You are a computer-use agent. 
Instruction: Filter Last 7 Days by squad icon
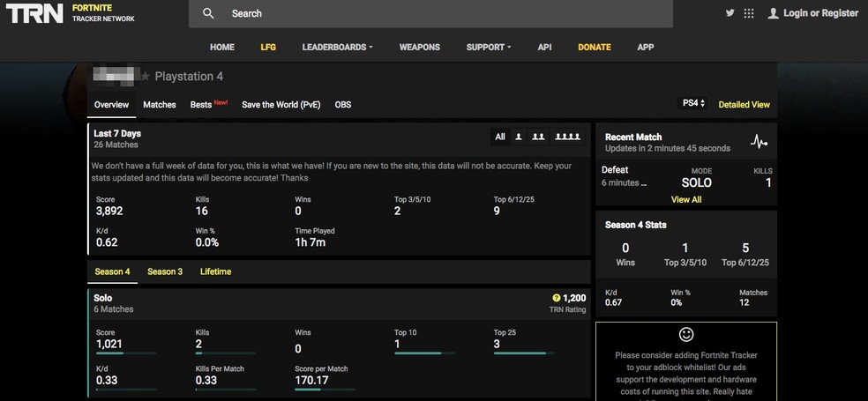pos(567,137)
